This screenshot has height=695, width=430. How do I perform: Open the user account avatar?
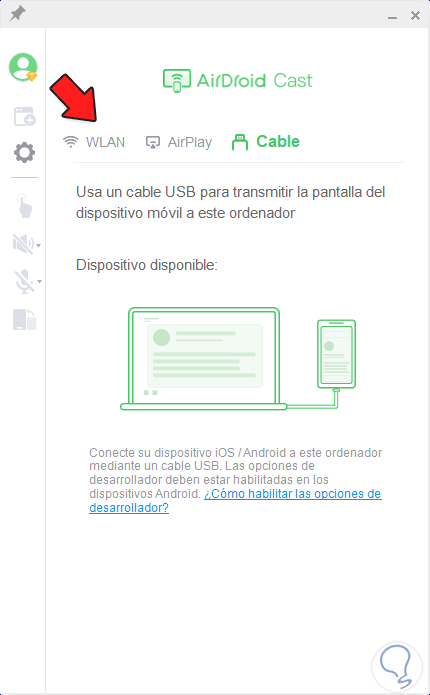click(x=23, y=67)
